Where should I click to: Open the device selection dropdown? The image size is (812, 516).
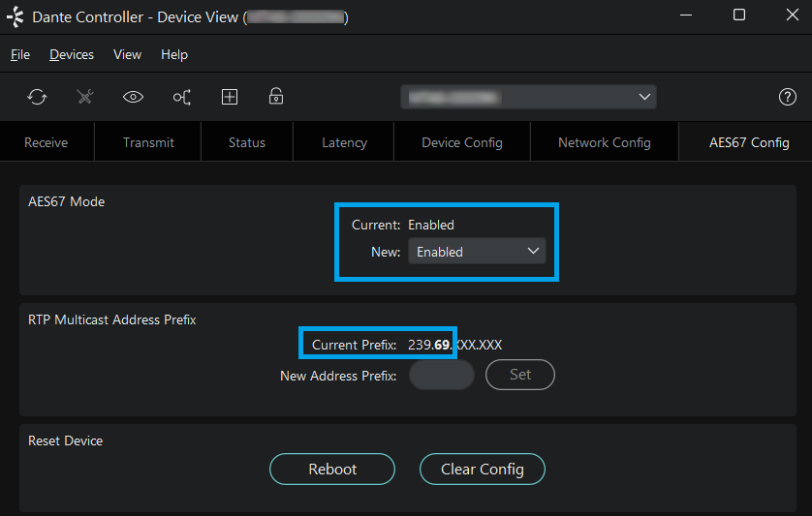point(528,97)
